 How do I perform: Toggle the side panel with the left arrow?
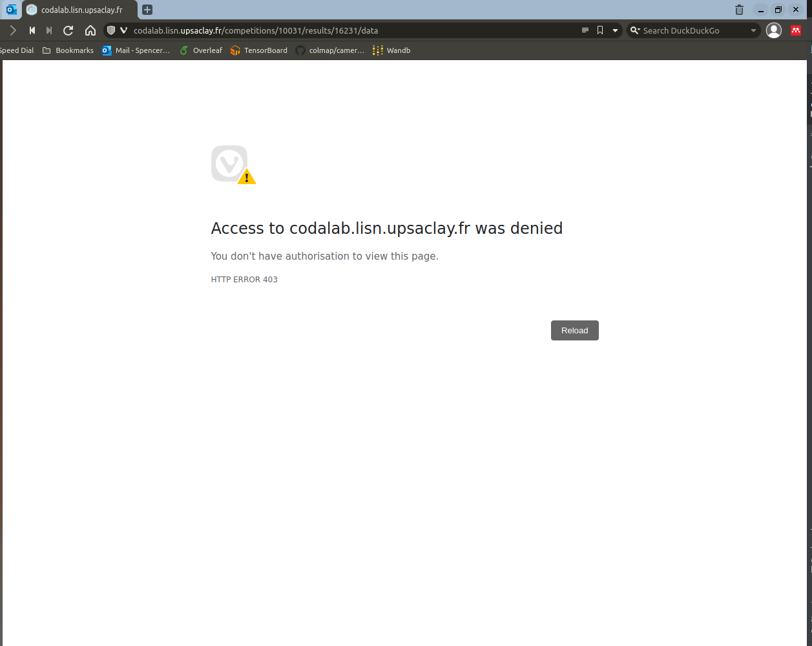12,30
